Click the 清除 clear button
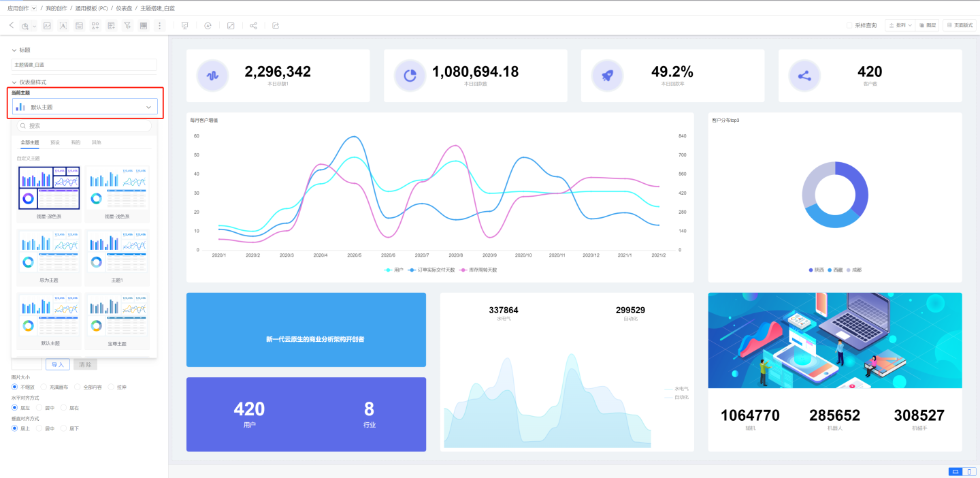 click(85, 364)
